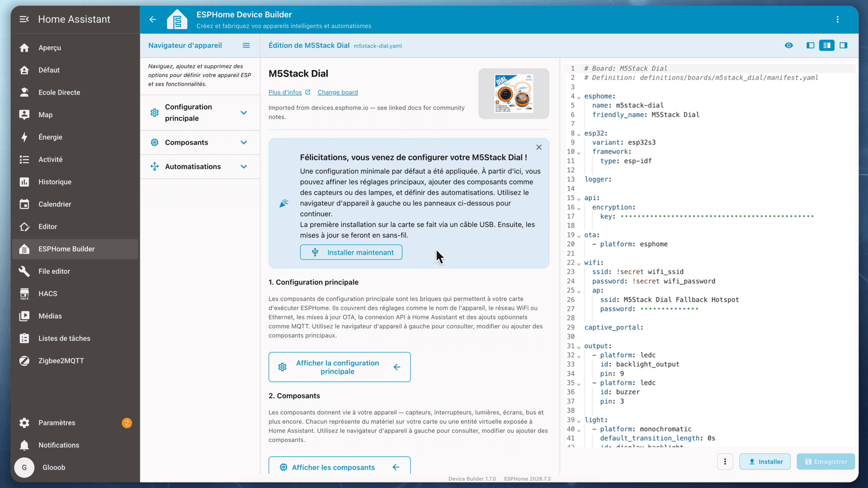868x488 pixels.
Task: Toggle the device navigator hamburger menu
Action: (x=246, y=46)
